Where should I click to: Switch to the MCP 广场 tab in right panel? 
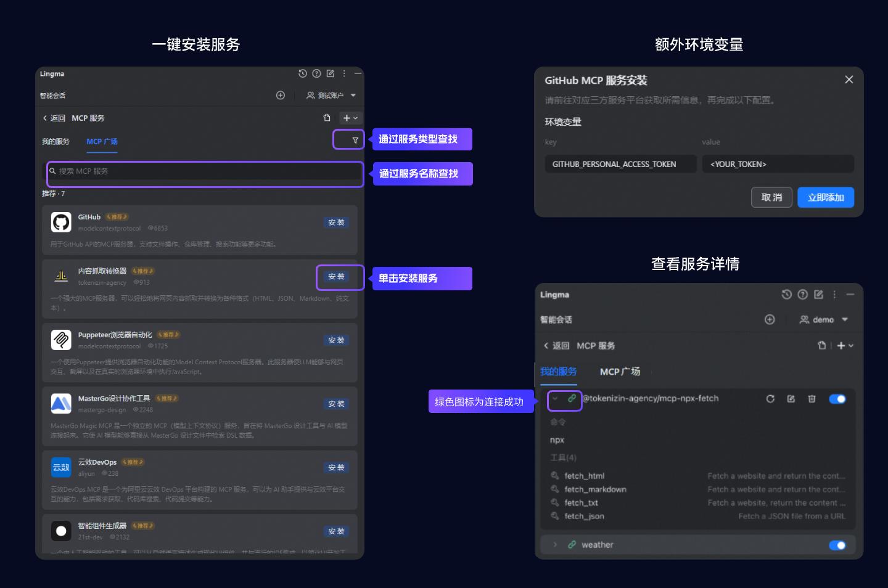620,372
